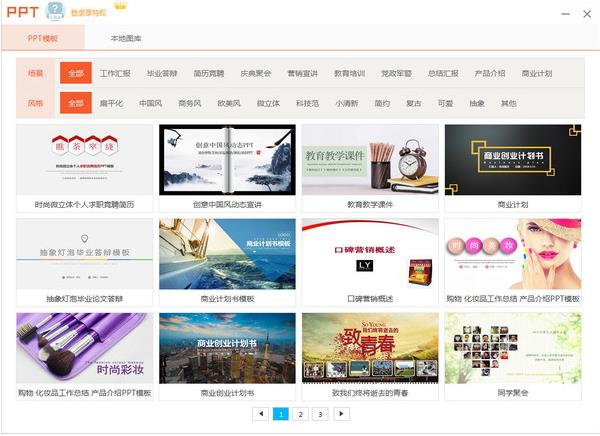Choose the 科技范 style filter
This screenshot has width=600, height=436.
(x=307, y=103)
